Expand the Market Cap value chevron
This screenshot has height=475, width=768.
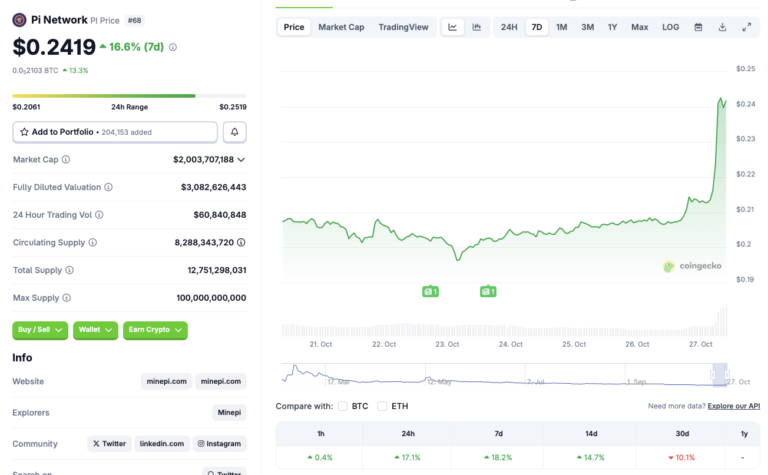[241, 160]
